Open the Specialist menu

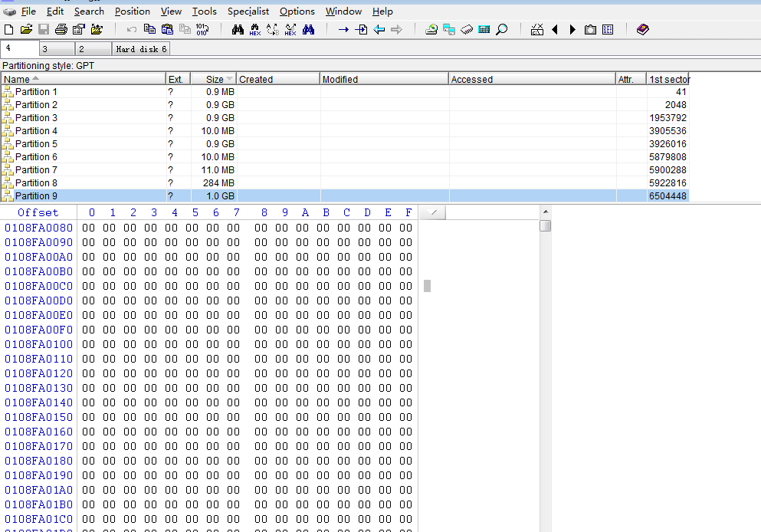248,11
